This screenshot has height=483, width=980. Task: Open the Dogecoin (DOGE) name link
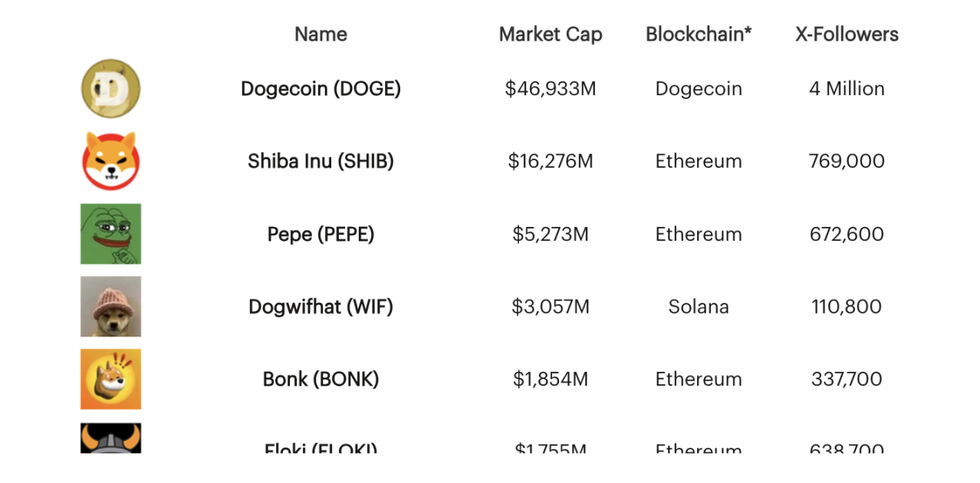(x=321, y=89)
